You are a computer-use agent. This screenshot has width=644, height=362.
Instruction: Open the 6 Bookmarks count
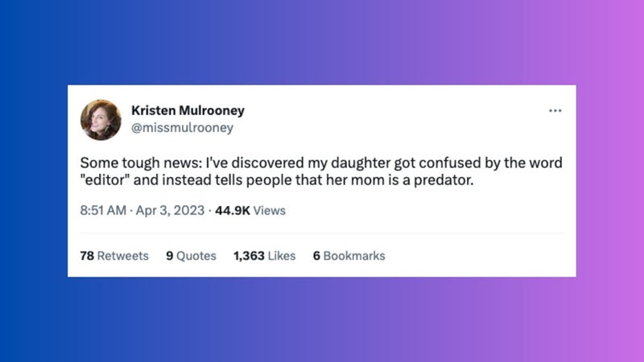point(349,256)
